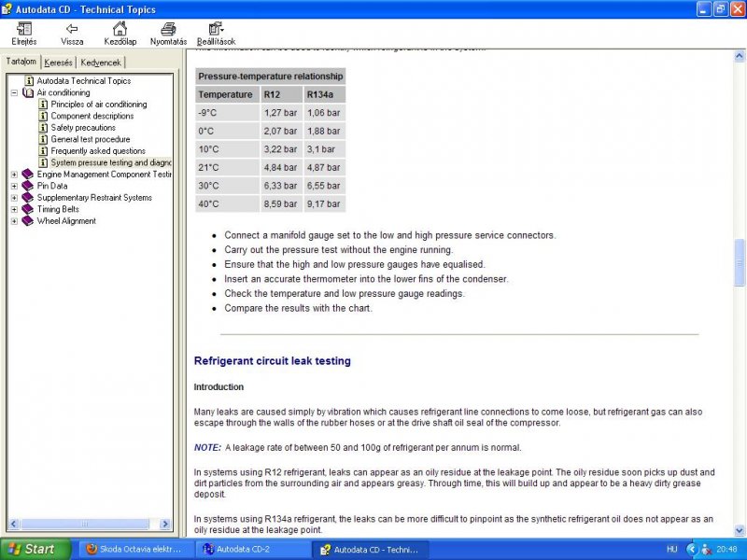Screen dimensions: 747x560
Task: Click the 1,27 bar table cell
Action: tap(282, 113)
